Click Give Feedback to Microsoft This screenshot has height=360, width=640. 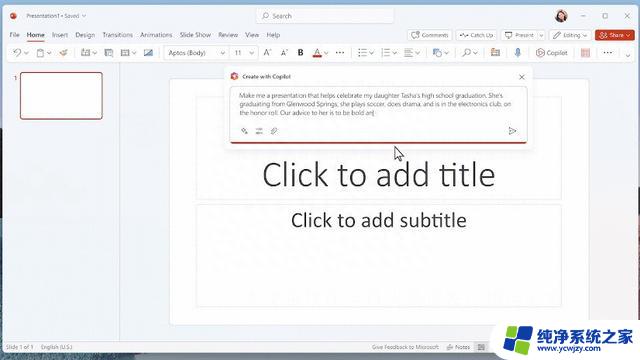click(405, 347)
